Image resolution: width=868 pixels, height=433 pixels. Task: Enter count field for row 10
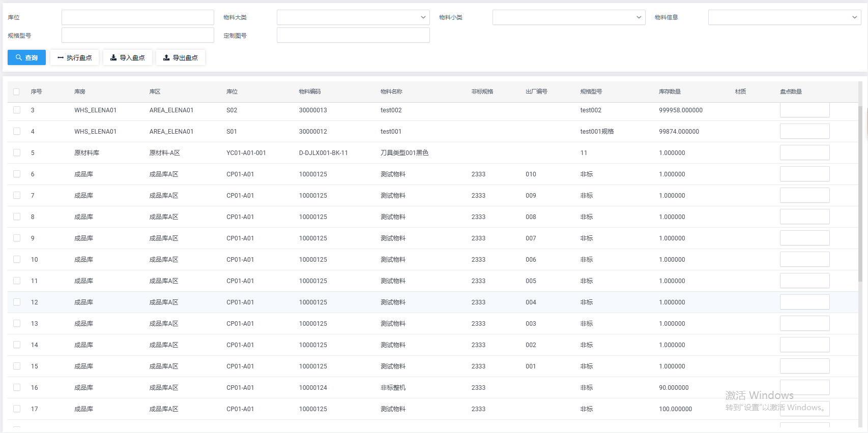804,259
